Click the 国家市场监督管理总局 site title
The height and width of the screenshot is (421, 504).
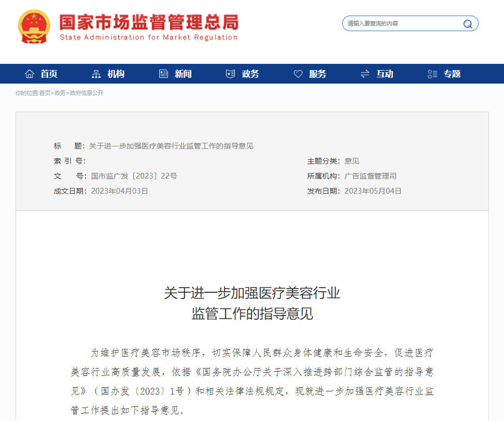point(149,22)
